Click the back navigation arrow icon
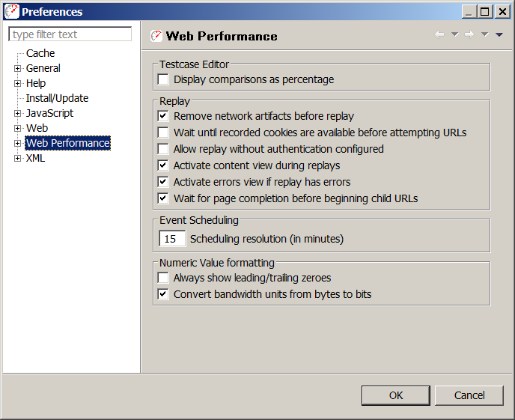 [x=439, y=34]
